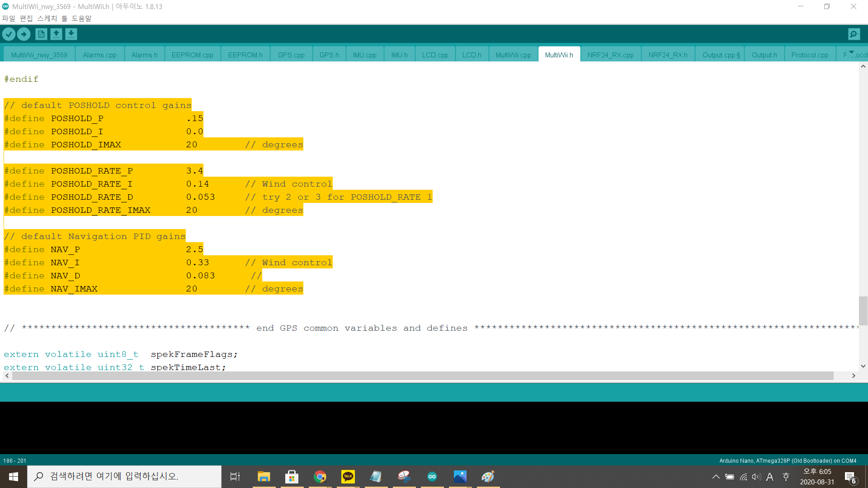Screen dimensions: 868x488
Task: Toggle the input language indicator A
Action: point(770,477)
